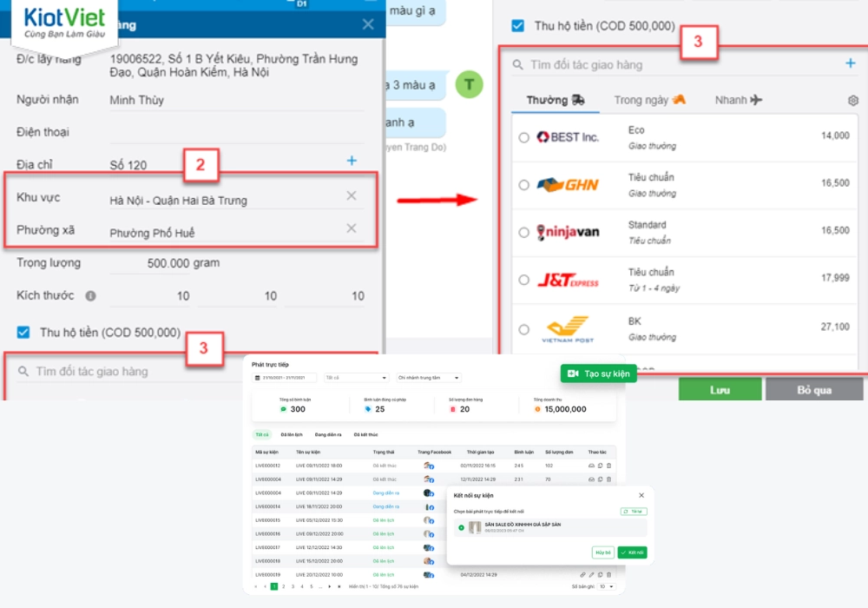Go to next page with arrow
868x608 pixels.
329,586
